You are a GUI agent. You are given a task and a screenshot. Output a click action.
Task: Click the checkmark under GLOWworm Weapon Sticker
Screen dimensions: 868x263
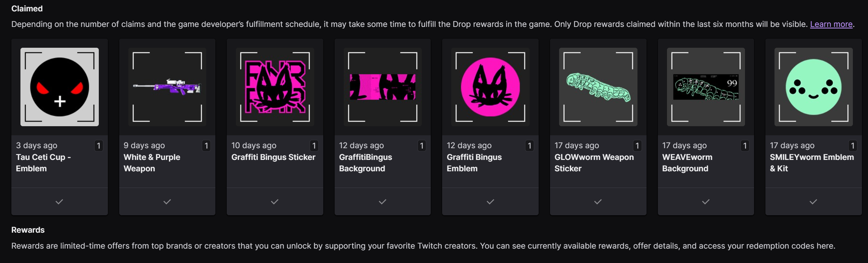pos(598,202)
